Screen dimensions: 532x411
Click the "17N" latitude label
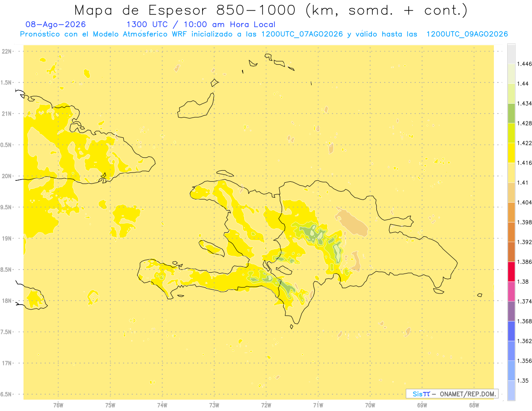(7, 363)
